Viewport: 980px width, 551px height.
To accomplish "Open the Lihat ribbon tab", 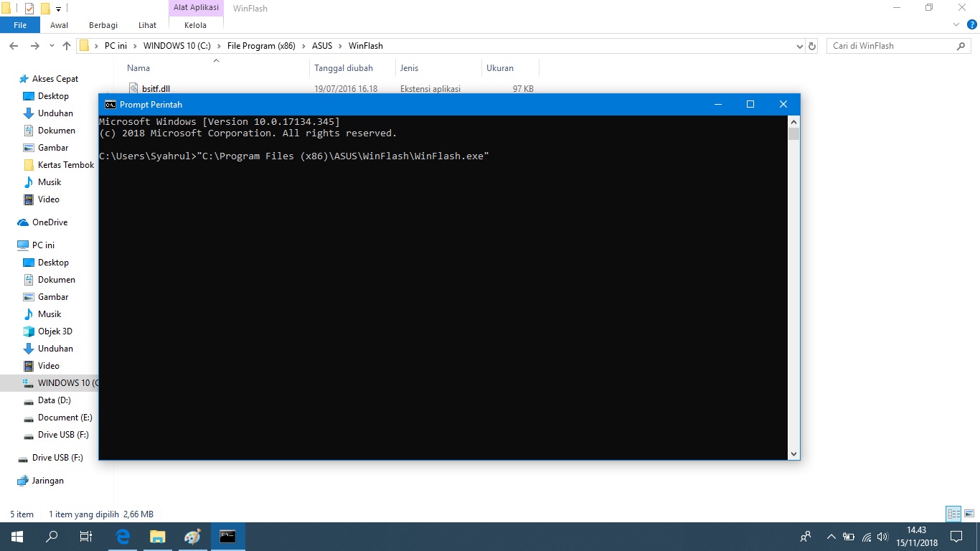I will click(148, 25).
